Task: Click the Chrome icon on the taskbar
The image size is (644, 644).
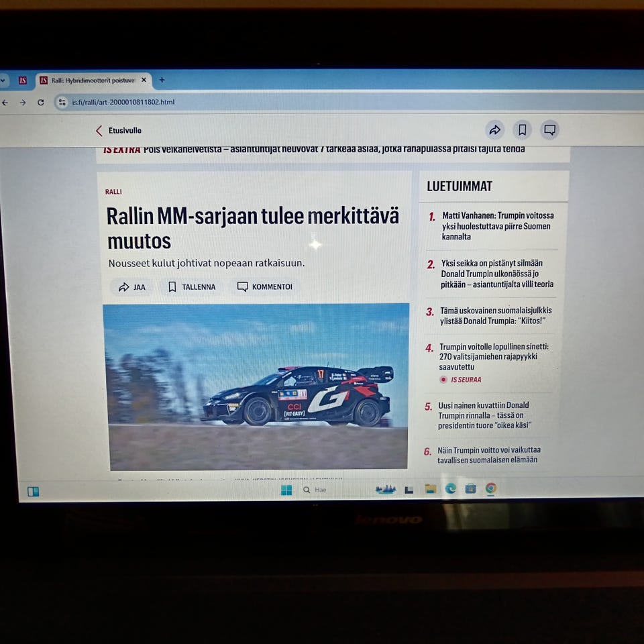Action: pyautogui.click(x=491, y=488)
